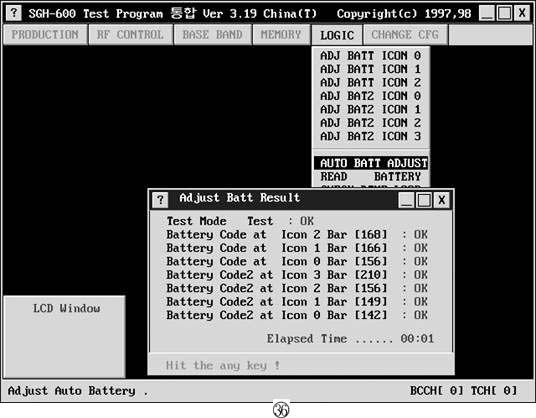Open the RF CONTROL menu
The width and height of the screenshot is (536, 418).
[x=130, y=35]
